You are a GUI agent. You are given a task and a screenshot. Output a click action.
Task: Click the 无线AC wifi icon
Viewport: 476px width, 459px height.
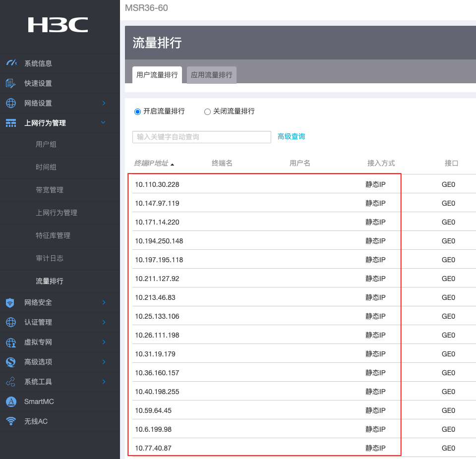11,421
